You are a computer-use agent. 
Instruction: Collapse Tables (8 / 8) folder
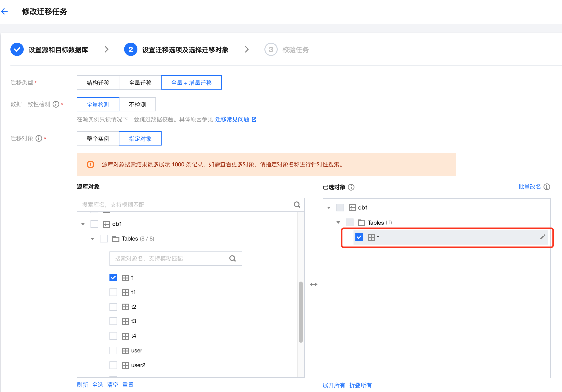(92, 239)
